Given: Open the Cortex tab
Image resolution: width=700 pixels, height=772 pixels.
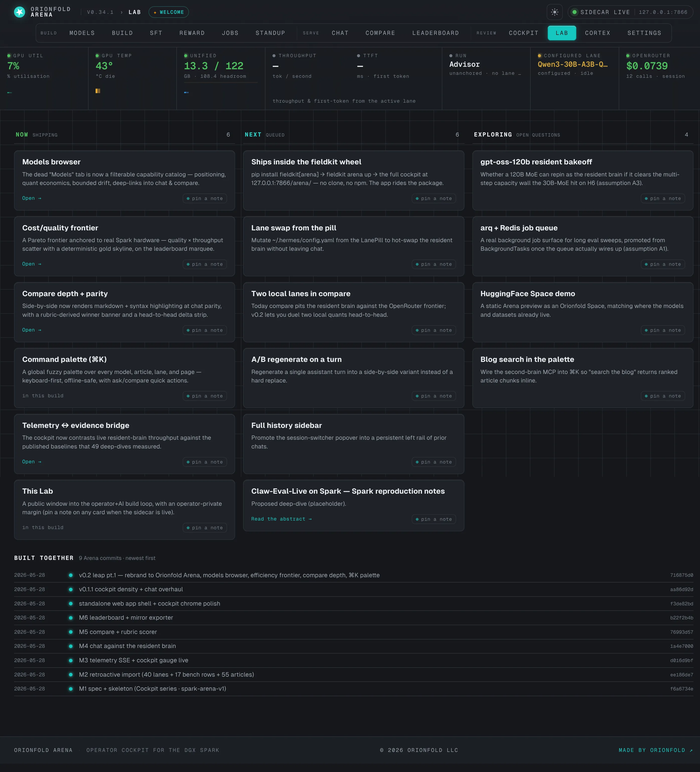Looking at the screenshot, I should click(x=597, y=33).
